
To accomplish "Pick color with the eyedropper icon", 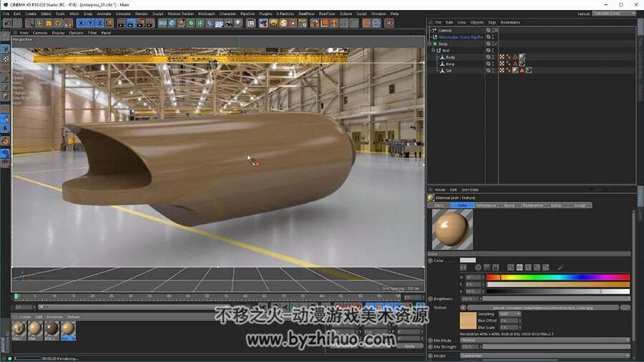I will [560, 267].
